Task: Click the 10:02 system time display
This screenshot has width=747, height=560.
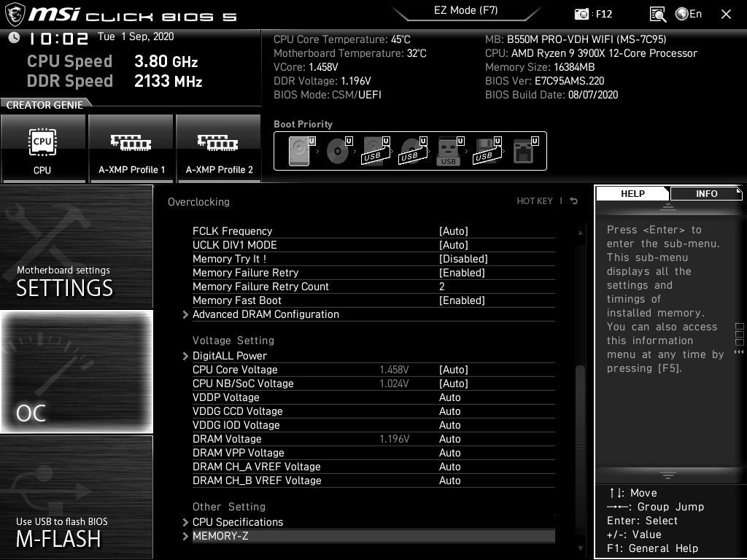Action: (x=58, y=39)
